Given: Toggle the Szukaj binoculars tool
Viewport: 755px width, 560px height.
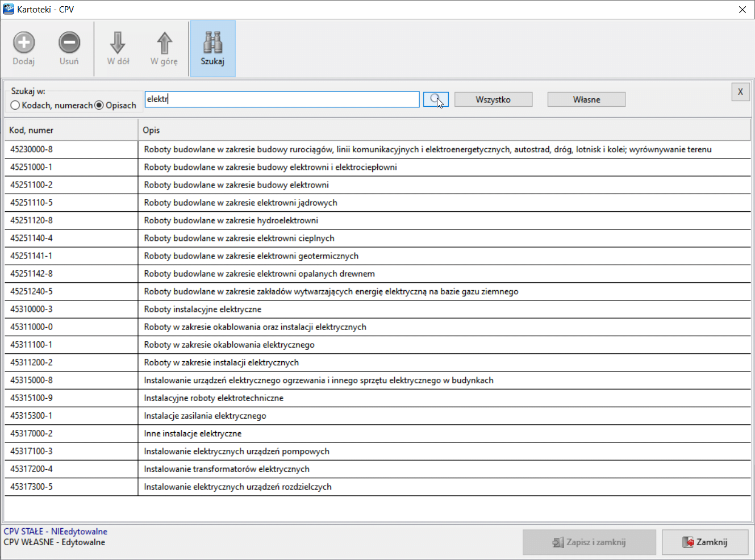Looking at the screenshot, I should point(212,49).
